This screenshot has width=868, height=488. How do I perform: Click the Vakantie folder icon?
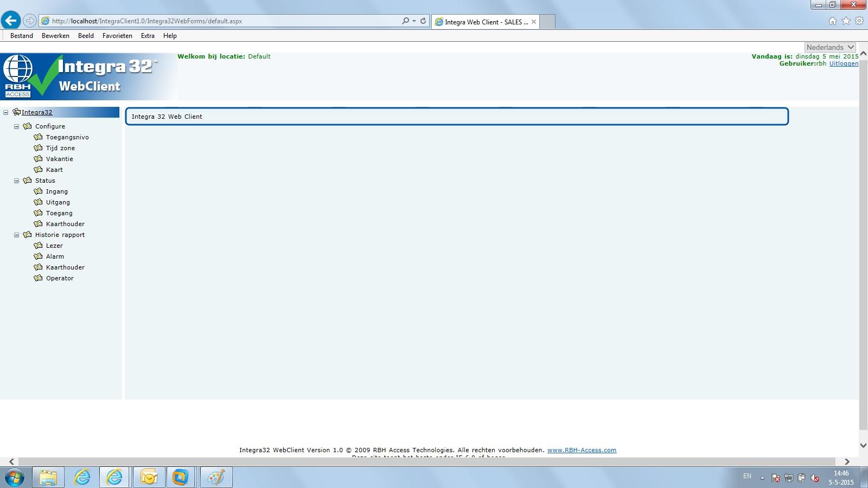[x=38, y=159]
